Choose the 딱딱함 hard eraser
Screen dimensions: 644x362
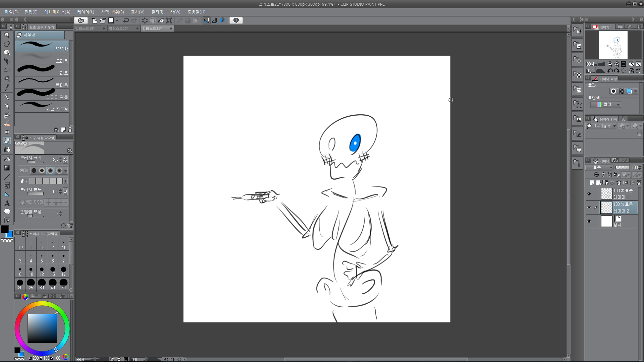pos(42,46)
